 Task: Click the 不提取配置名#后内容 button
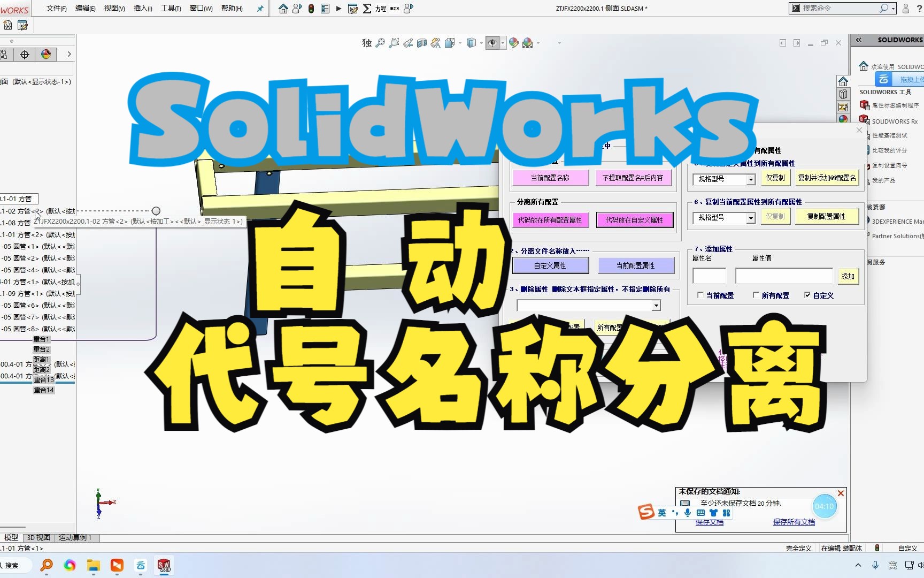(x=633, y=178)
